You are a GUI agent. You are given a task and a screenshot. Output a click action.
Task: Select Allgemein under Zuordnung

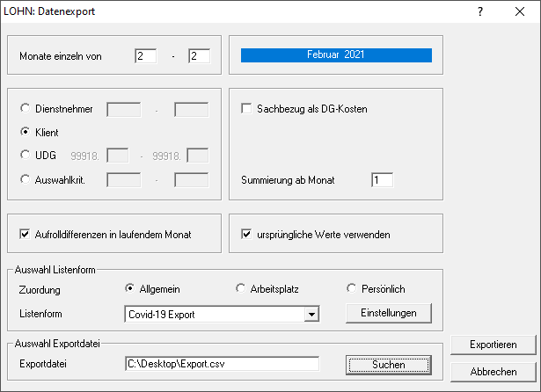(131, 288)
